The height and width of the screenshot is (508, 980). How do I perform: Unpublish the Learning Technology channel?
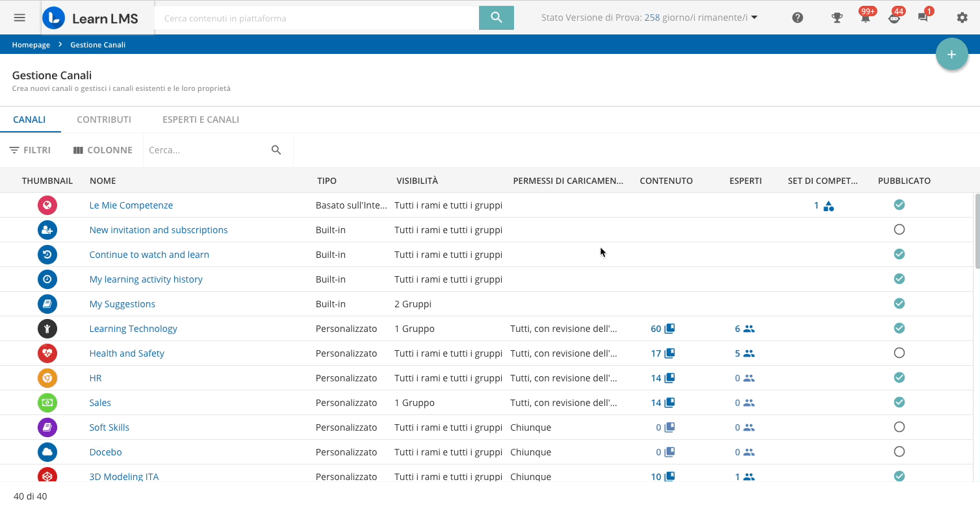point(899,328)
